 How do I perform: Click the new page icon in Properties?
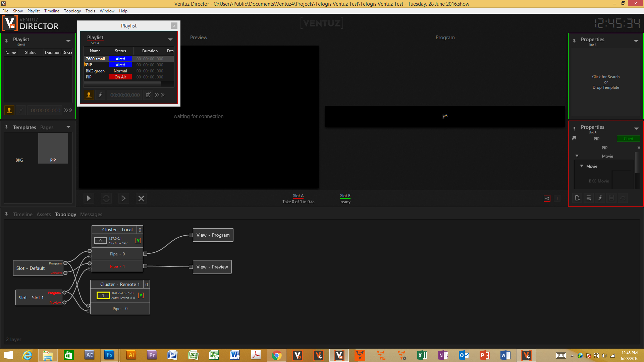(577, 198)
